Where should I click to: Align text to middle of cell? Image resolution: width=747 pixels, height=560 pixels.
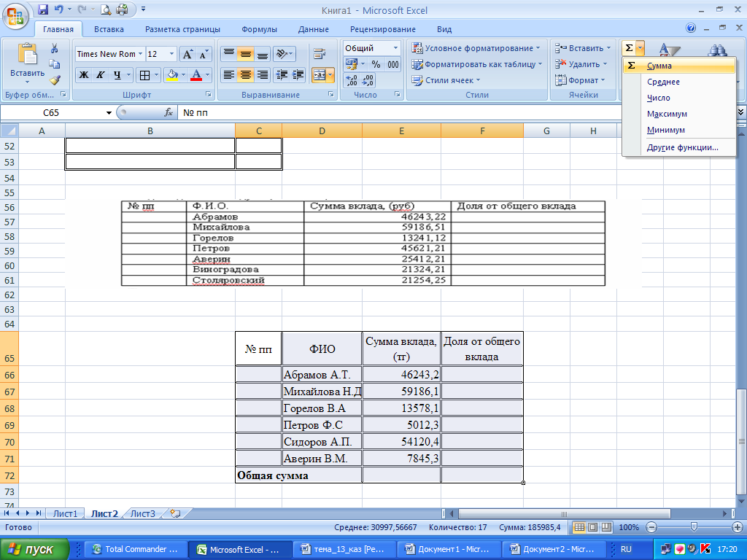245,54
